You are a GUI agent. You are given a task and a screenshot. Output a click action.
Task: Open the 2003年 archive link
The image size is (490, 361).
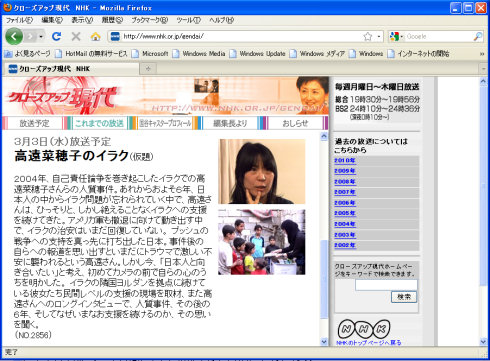(345, 235)
